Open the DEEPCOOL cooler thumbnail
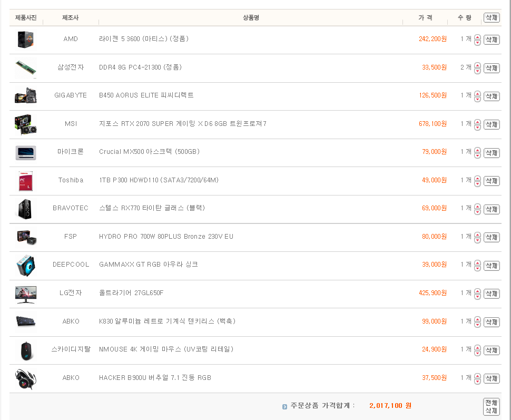This screenshot has height=420, width=511. (26, 266)
